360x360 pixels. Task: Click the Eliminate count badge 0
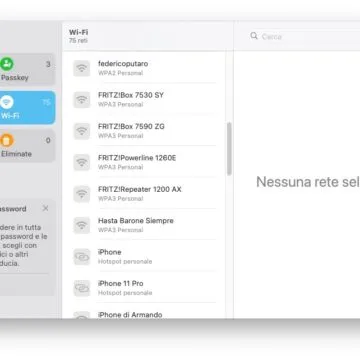(x=48, y=140)
